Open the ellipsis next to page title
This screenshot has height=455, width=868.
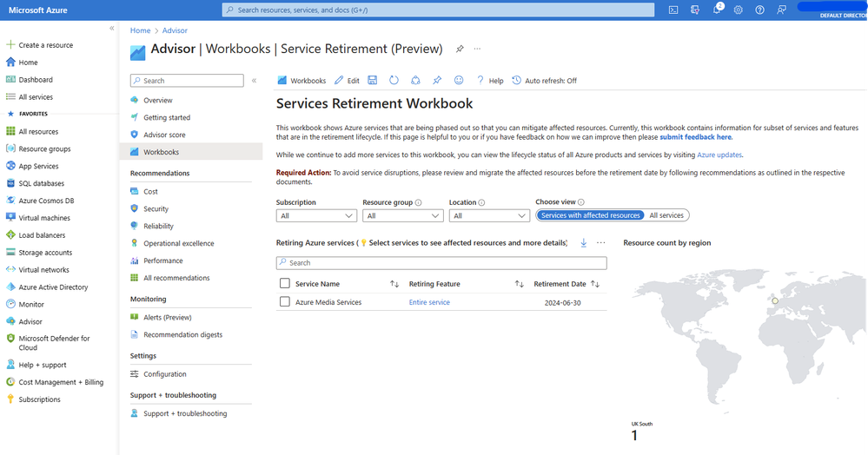tap(477, 49)
